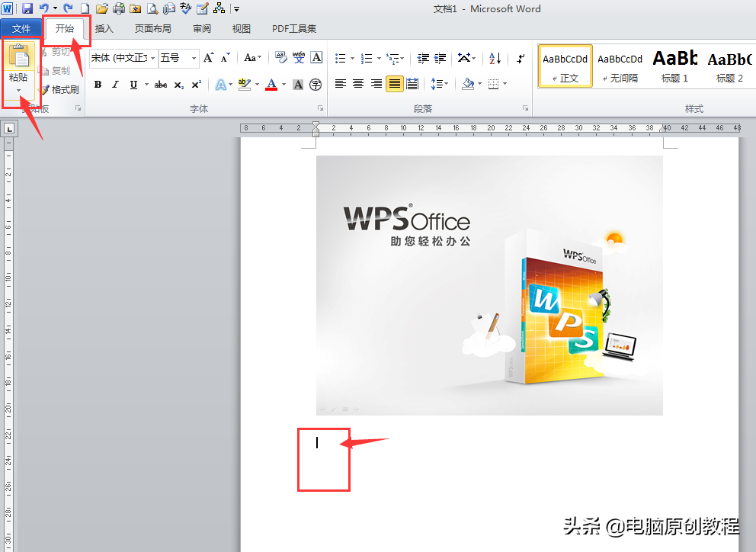
Task: Apply the 标题 2 style
Action: click(729, 66)
